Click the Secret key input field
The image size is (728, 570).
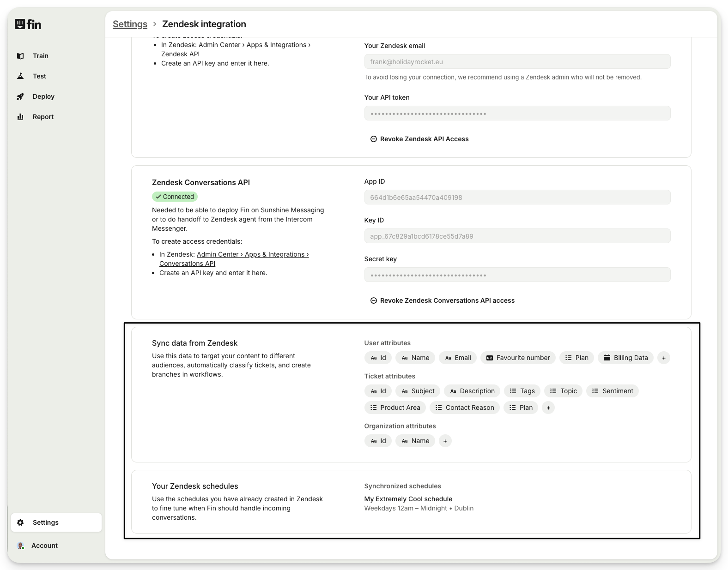pos(517,275)
